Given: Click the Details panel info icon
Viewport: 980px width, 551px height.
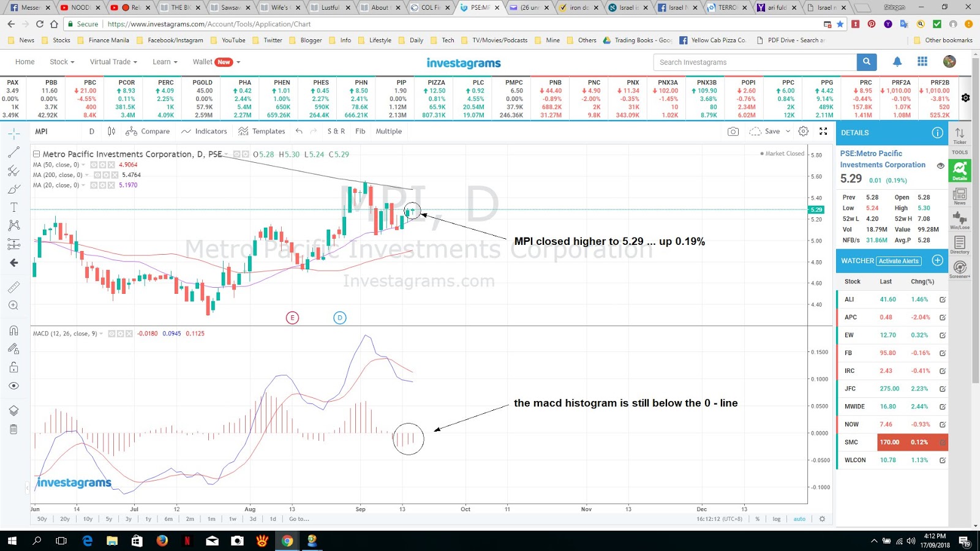Looking at the screenshot, I should [x=937, y=133].
